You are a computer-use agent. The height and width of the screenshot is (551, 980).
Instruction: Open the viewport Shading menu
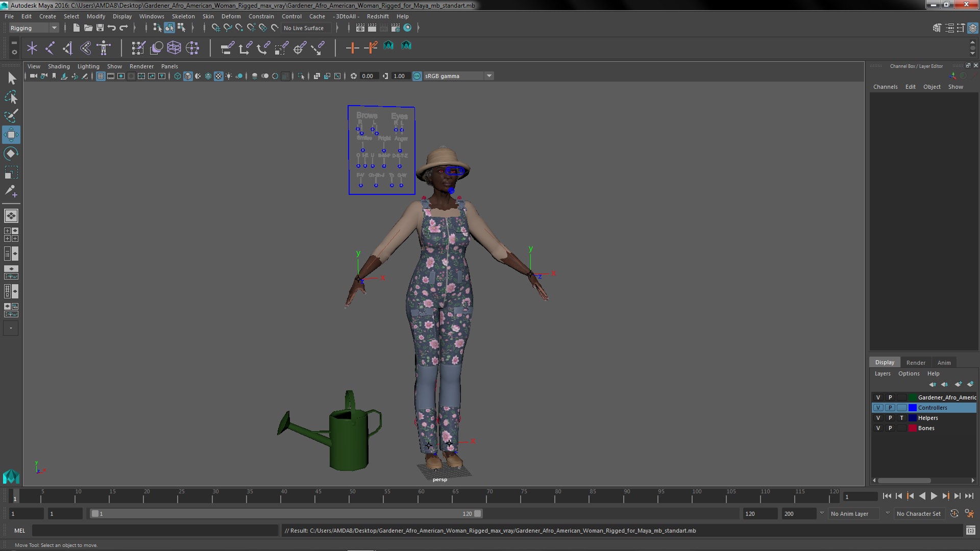click(59, 66)
